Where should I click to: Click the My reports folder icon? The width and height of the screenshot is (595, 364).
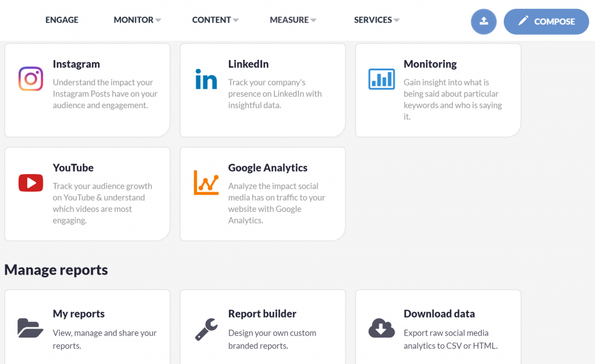[31, 328]
